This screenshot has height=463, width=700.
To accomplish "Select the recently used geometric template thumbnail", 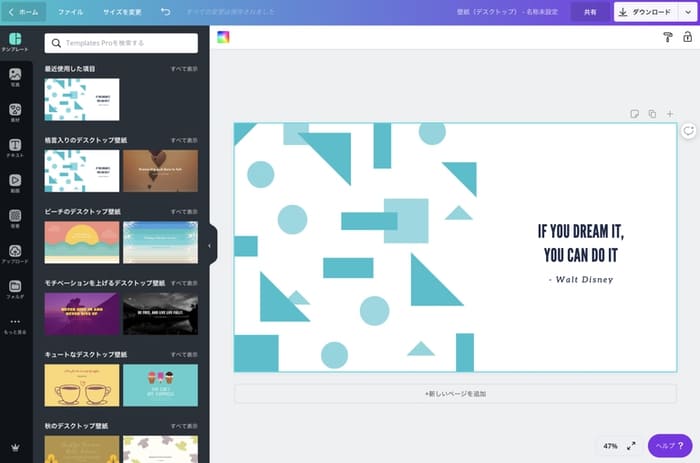I will (82, 100).
